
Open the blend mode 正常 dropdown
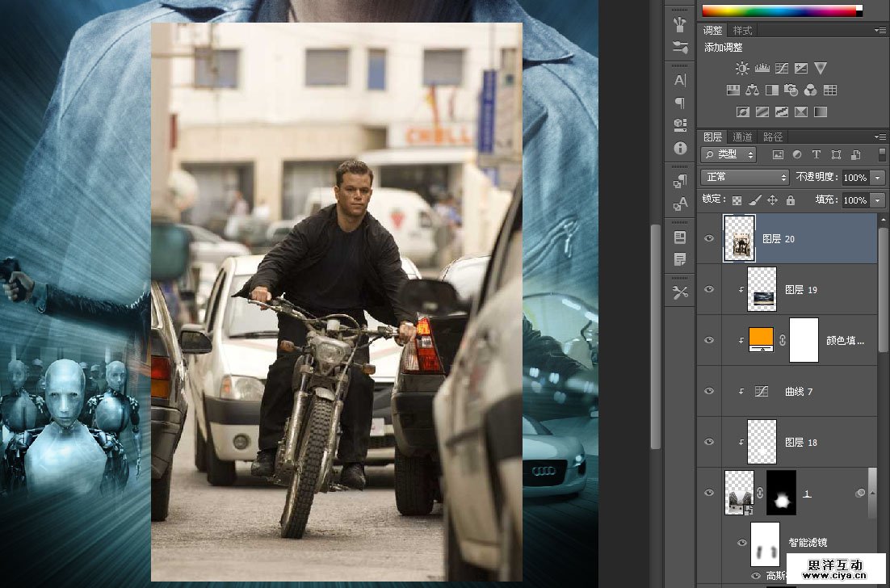pos(745,177)
